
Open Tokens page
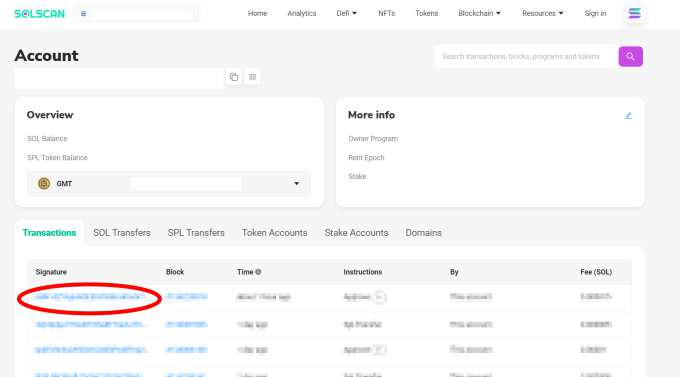coord(427,13)
